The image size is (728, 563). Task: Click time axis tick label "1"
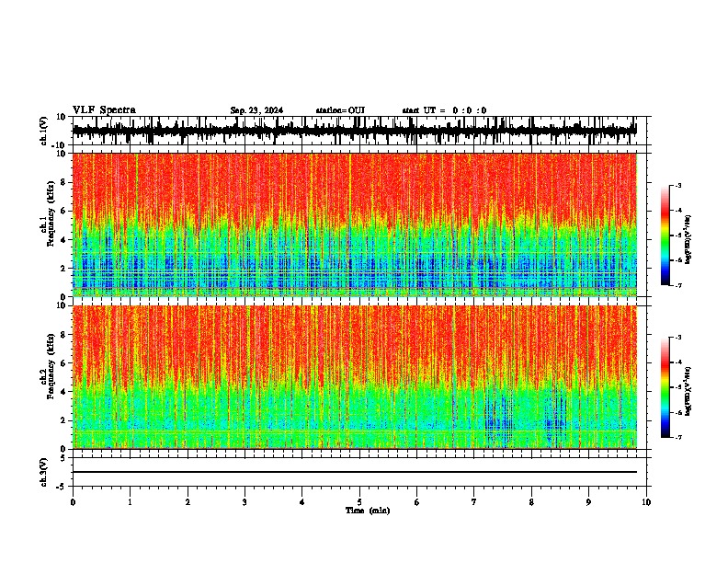coord(131,502)
